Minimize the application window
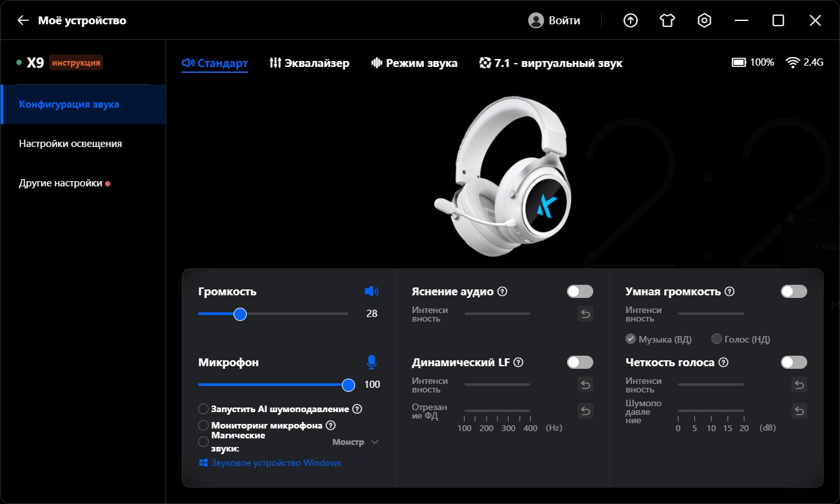 point(742,20)
